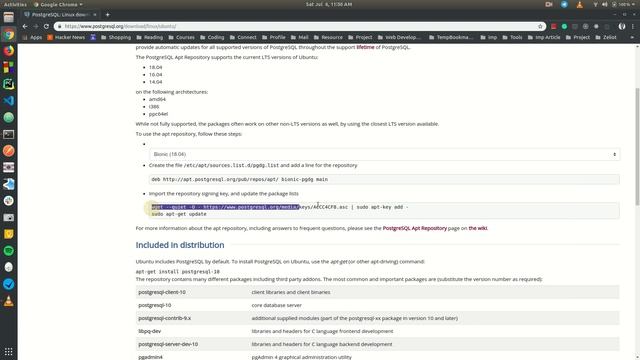
Task: Click the VLC tray icon in top bar
Action: click(x=580, y=4)
